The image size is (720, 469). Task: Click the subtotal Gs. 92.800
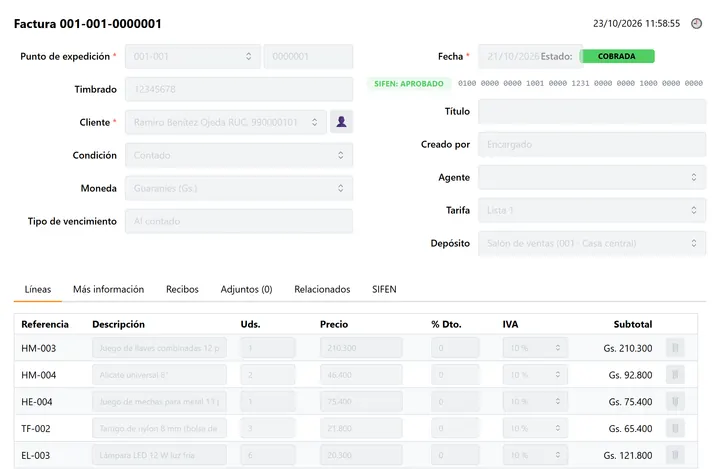630,375
